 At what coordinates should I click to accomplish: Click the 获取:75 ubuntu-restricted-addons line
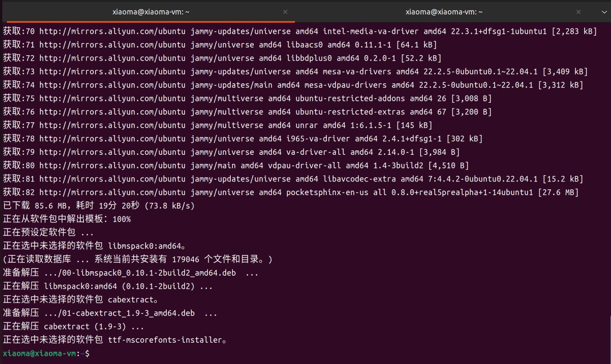247,98
